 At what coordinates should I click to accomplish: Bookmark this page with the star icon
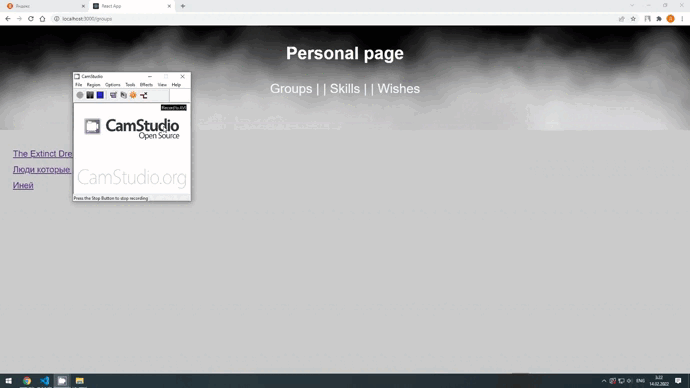coord(633,19)
